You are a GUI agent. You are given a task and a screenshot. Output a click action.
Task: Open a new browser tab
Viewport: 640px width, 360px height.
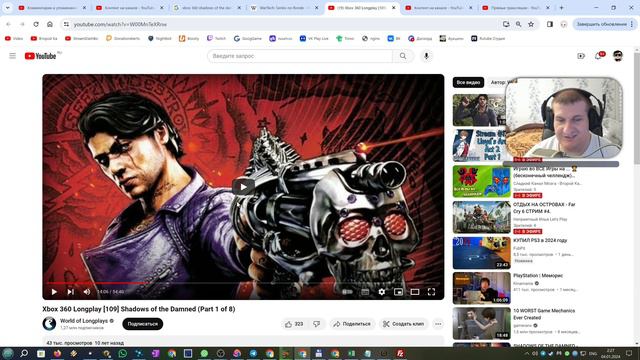562,8
